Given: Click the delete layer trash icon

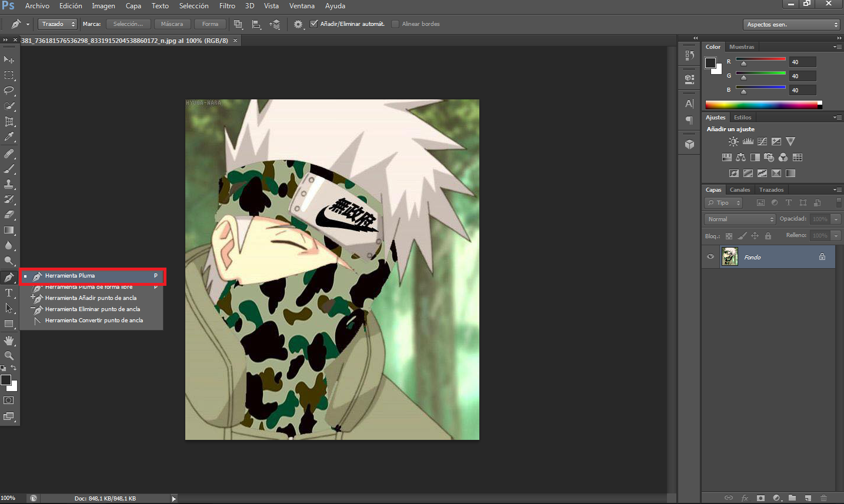Looking at the screenshot, I should 824,498.
